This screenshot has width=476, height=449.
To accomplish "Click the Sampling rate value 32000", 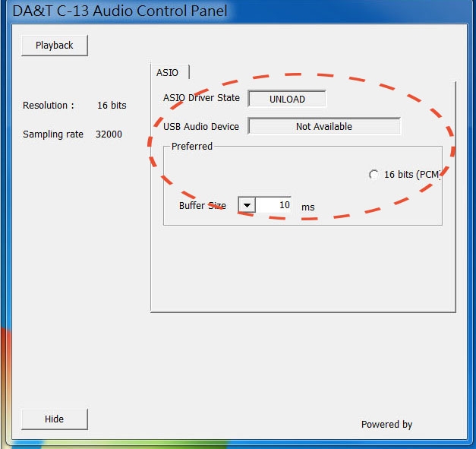I will pos(109,134).
